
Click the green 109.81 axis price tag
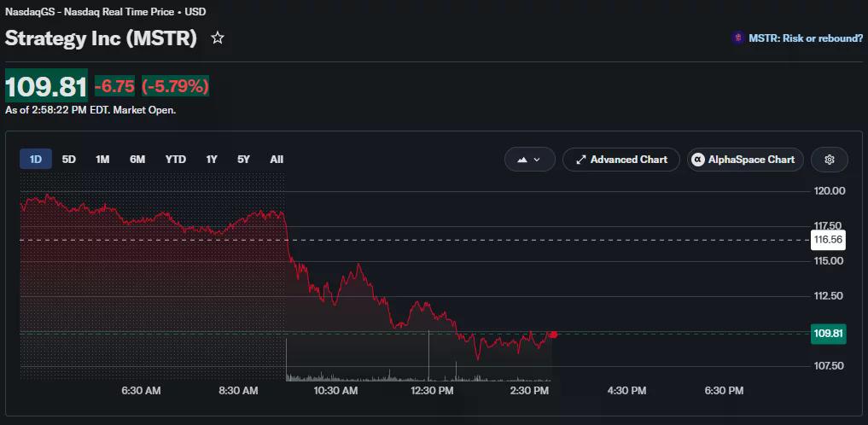[x=828, y=334]
